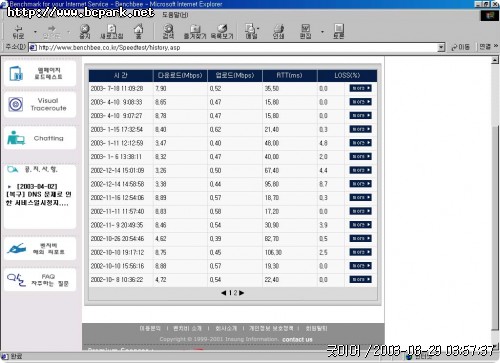Click the 메일 mail toolbar button
The width and height of the screenshot is (500, 363).
click(x=251, y=32)
